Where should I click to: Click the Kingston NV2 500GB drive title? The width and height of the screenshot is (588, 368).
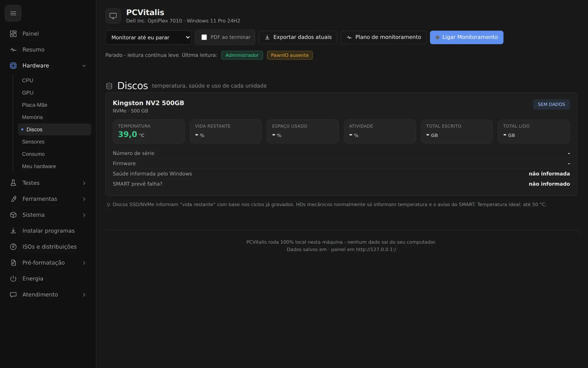[148, 103]
